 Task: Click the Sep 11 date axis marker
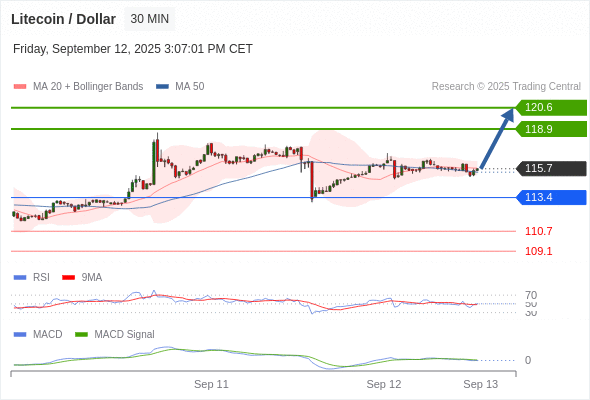211,384
